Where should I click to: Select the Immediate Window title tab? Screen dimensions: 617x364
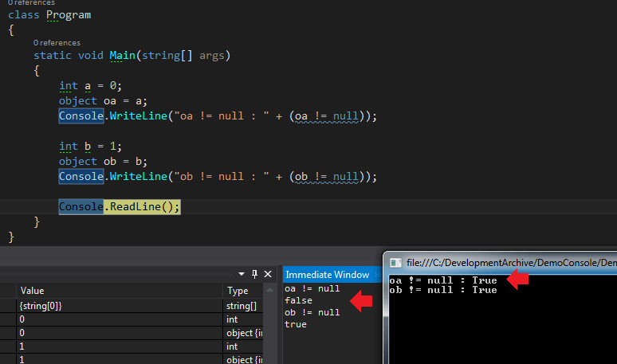(327, 274)
